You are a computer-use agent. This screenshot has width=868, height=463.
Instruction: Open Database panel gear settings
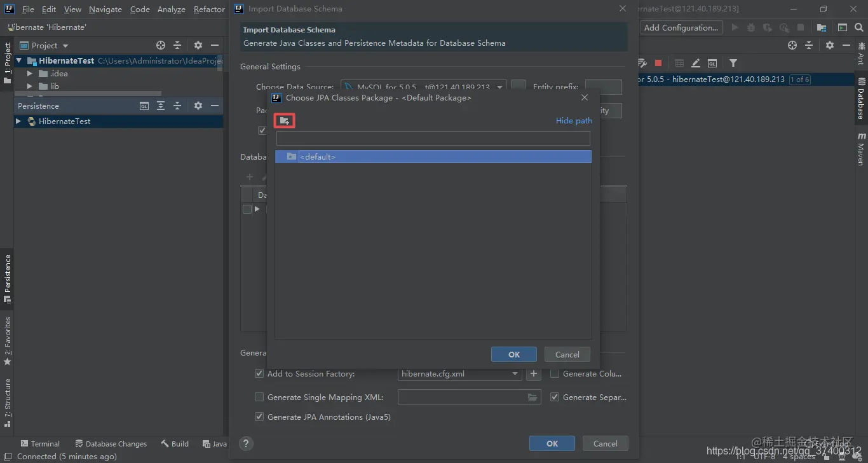(830, 45)
